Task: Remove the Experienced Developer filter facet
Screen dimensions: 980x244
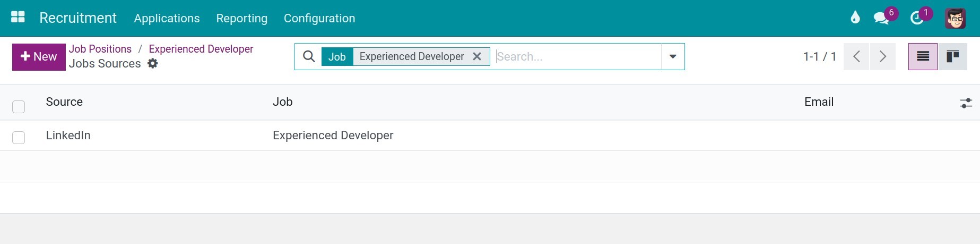Action: click(477, 56)
